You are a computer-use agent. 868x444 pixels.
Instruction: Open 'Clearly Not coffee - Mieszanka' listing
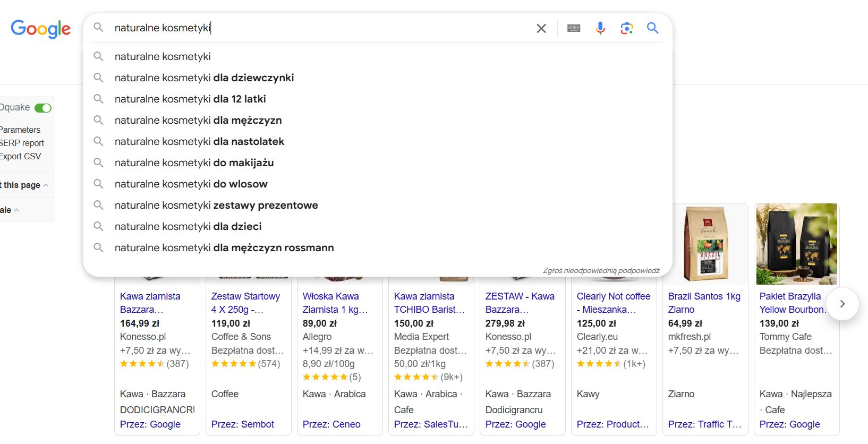pos(614,303)
